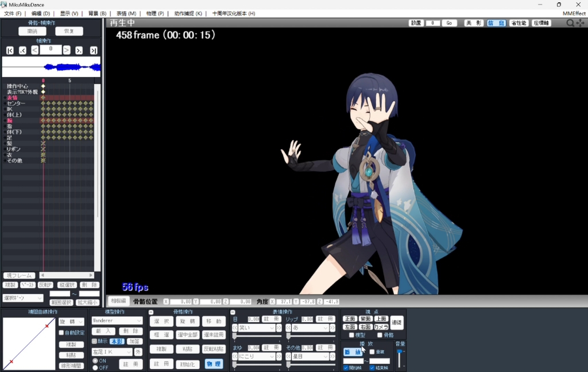588x372 pixels.
Task: Next eye morph (>>) next to 笑い
Action: click(278, 328)
